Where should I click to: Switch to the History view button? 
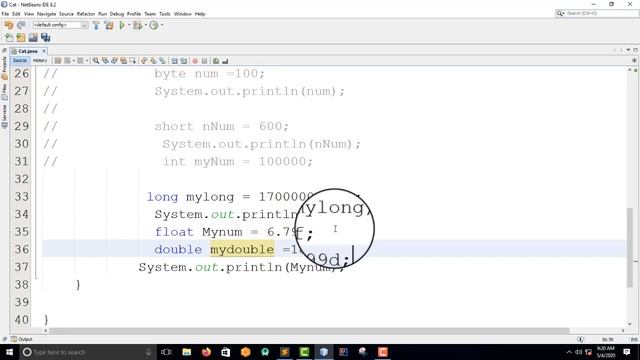(40, 60)
